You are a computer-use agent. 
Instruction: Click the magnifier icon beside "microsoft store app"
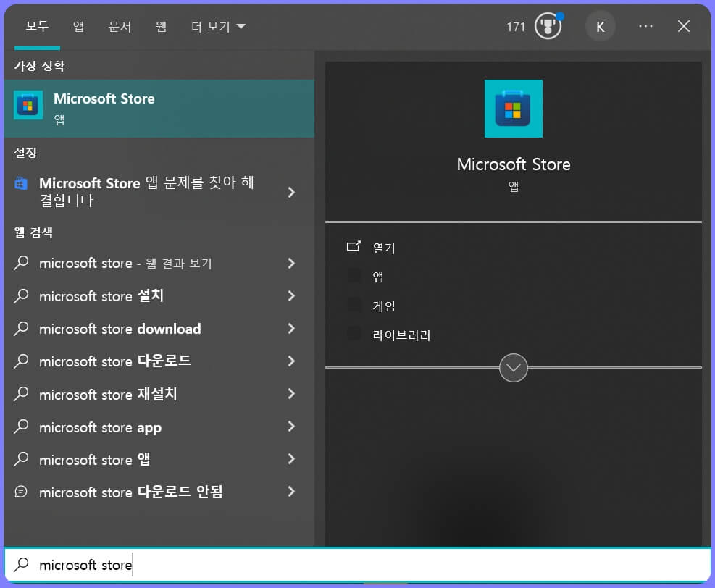[x=20, y=427]
